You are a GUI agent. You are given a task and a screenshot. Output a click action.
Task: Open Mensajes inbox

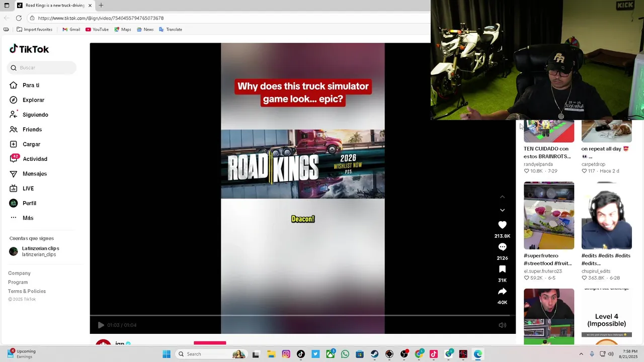pos(35,173)
